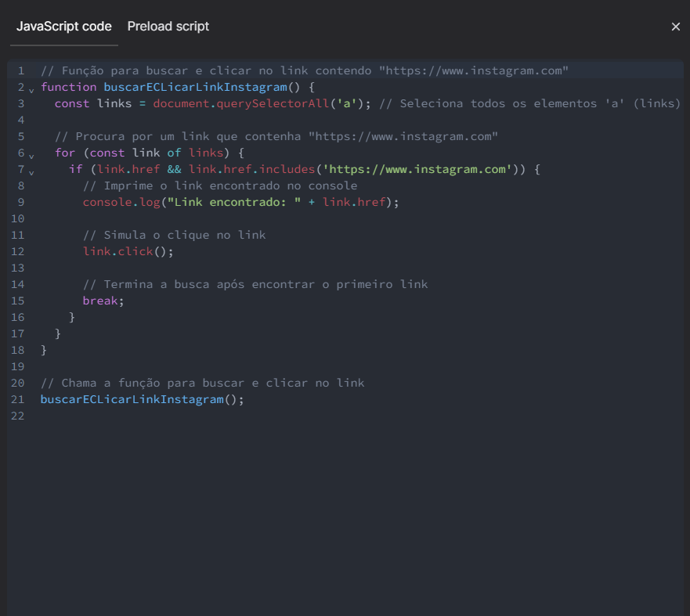The image size is (690, 616).
Task: Select the JavaScript code tab
Action: (x=63, y=26)
